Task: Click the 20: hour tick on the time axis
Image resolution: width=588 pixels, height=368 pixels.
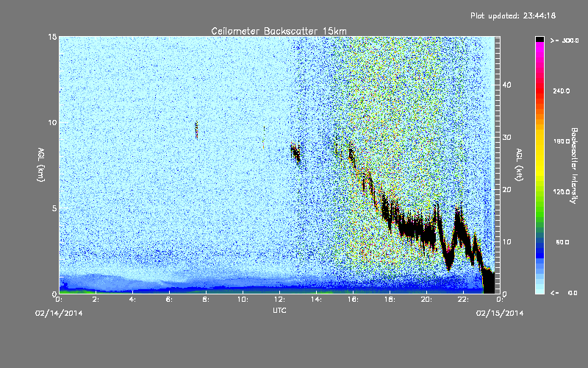Action: tap(426, 300)
